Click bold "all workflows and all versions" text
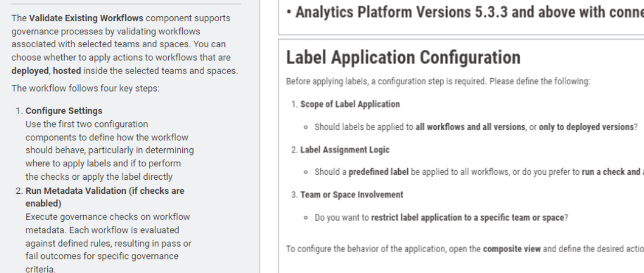Image resolution: width=644 pixels, height=273 pixels. [x=472, y=126]
